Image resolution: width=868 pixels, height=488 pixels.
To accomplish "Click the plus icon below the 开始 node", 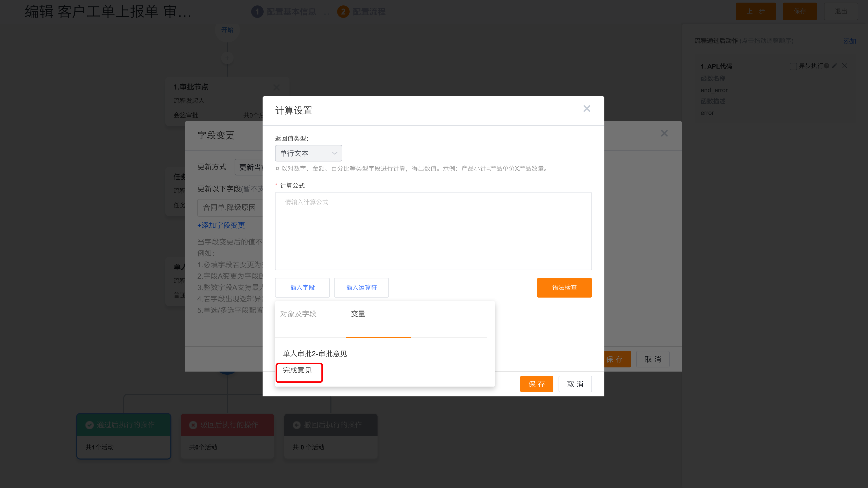I will [227, 58].
